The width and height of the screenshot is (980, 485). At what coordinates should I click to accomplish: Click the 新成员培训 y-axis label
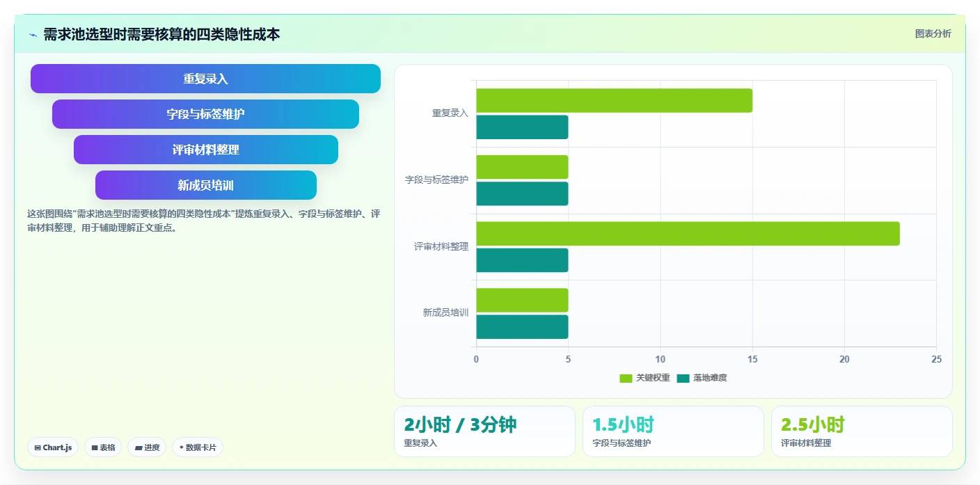click(x=446, y=313)
